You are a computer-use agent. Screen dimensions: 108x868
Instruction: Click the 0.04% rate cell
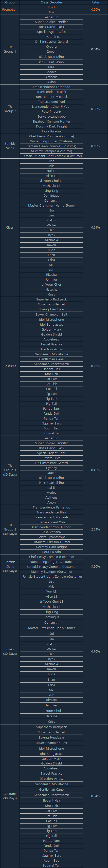(x=96, y=49)
